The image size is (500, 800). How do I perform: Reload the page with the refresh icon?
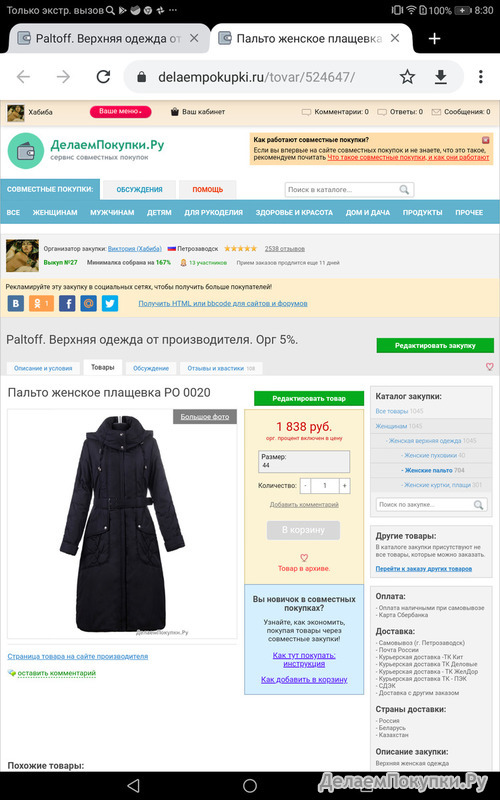click(x=104, y=77)
